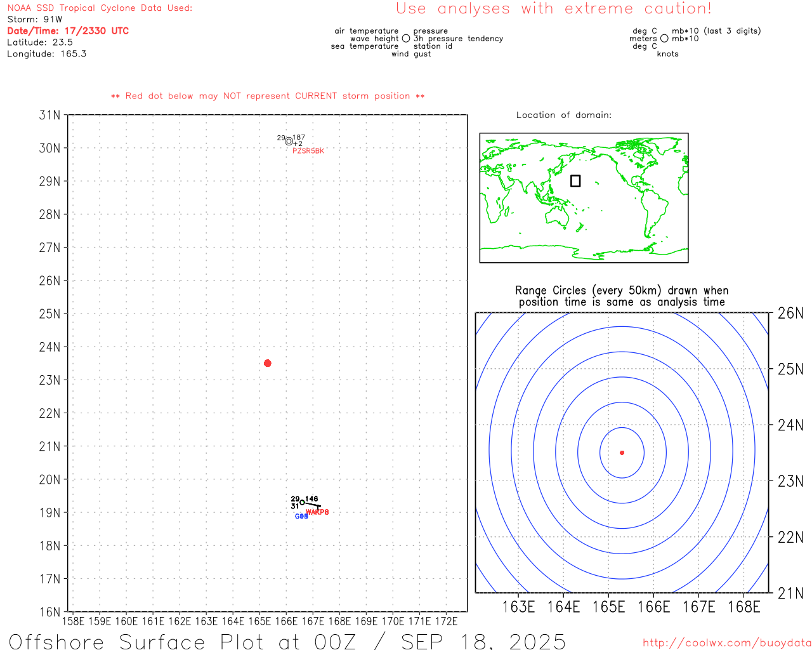Click the 'Offshore Surface Plot at 00Z' title

pyautogui.click(x=183, y=641)
